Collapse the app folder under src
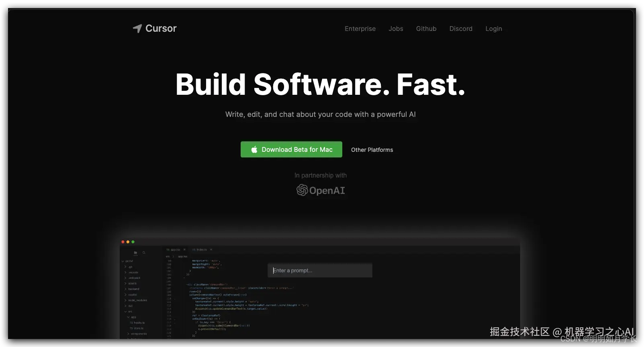This screenshot has width=644, height=347. click(132, 317)
